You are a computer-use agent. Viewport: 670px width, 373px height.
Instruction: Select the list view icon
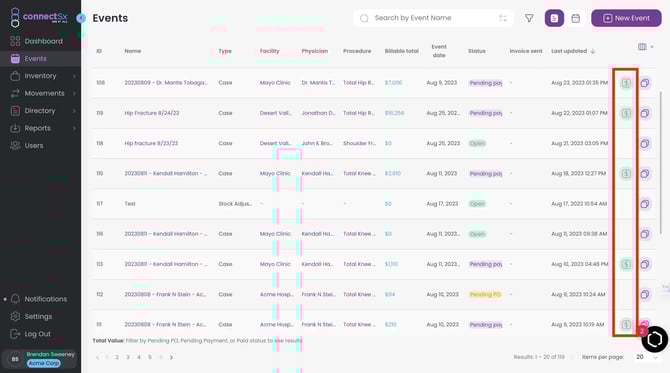point(554,18)
